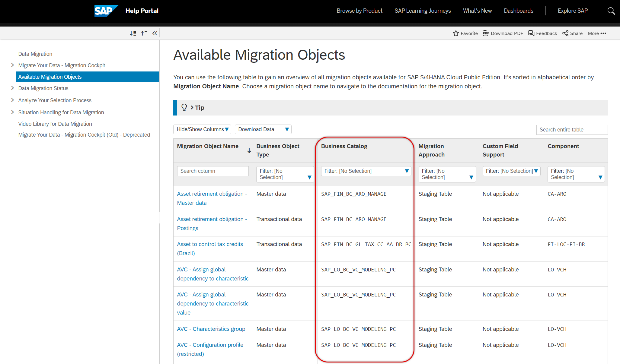Viewport: 620px width, 364px height.
Task: Open Video Library for Data Migration
Action: [x=55, y=124]
